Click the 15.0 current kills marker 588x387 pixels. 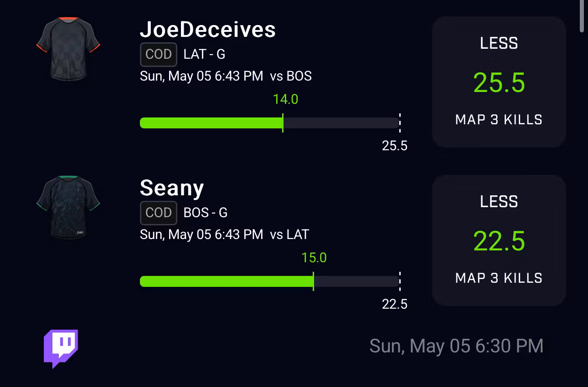314,258
